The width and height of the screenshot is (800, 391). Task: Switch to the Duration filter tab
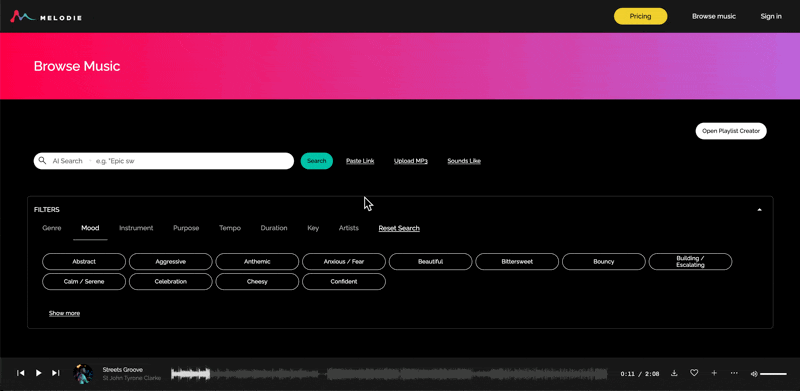coord(274,228)
